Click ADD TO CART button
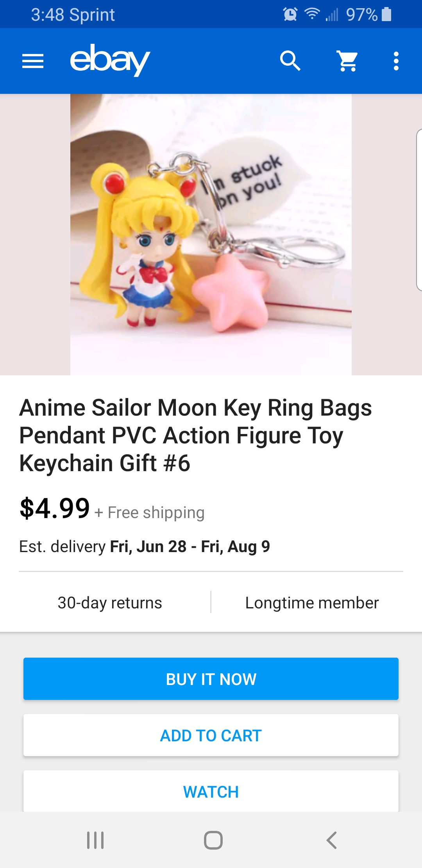This screenshot has height=868, width=422. click(211, 735)
